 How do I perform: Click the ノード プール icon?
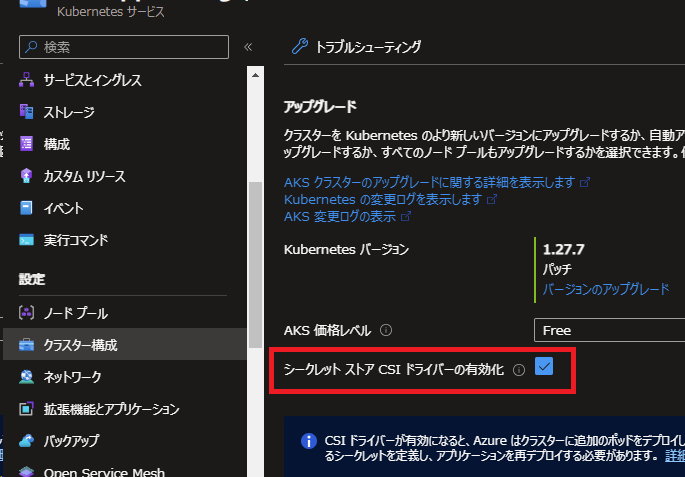pos(27,313)
